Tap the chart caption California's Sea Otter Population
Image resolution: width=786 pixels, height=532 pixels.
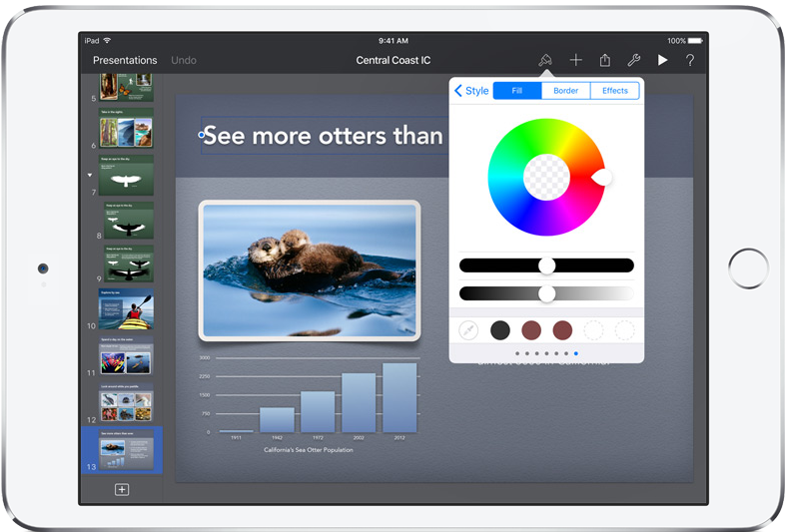point(309,450)
